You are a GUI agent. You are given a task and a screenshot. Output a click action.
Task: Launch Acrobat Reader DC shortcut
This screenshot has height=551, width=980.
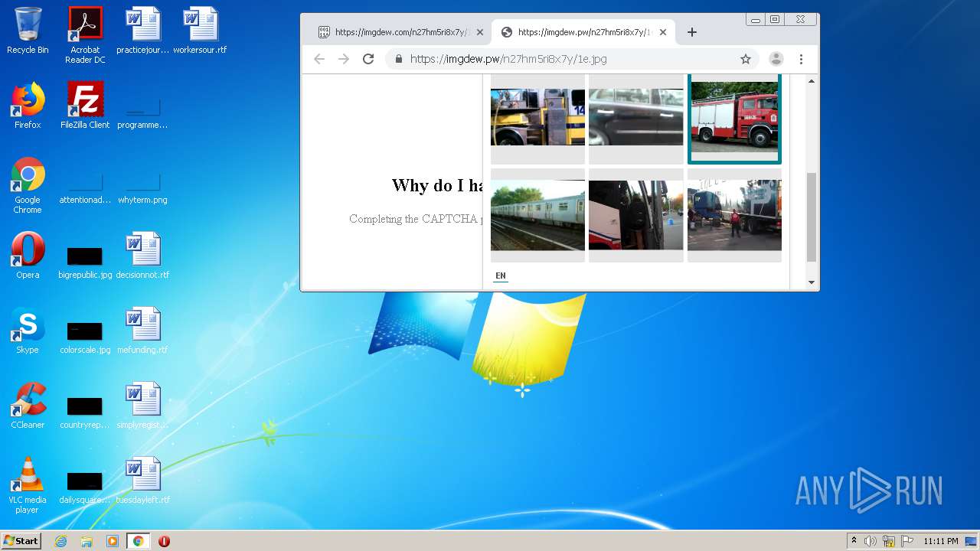85,35
